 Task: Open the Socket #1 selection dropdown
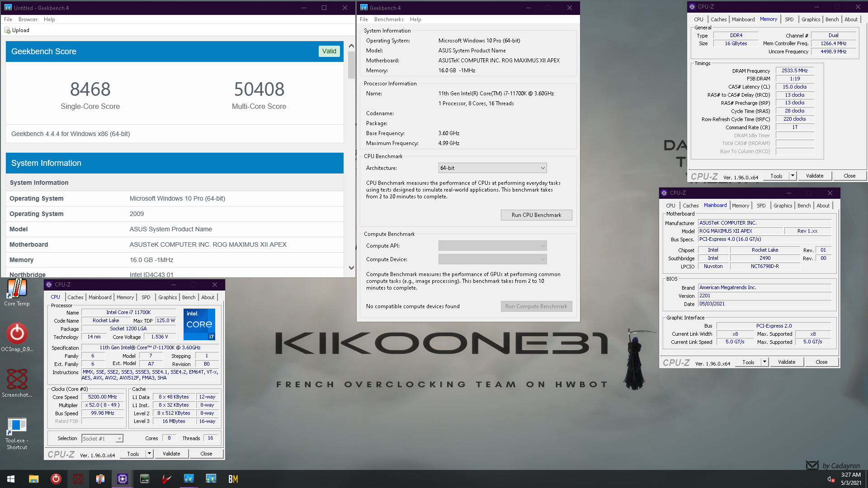pyautogui.click(x=102, y=439)
